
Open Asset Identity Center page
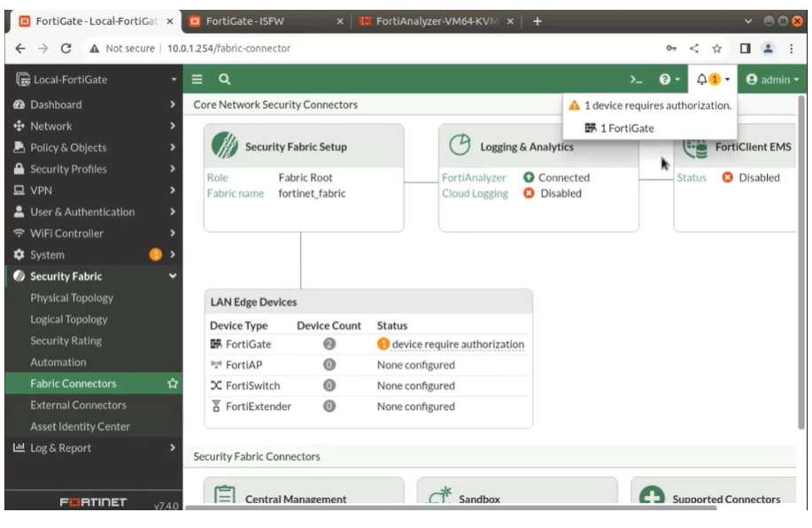[x=80, y=426]
